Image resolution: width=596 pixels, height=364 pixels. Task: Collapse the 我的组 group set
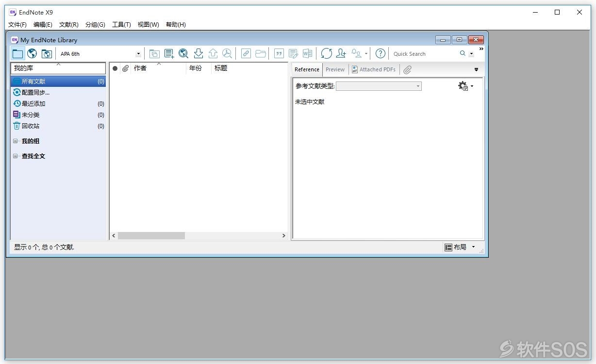16,141
